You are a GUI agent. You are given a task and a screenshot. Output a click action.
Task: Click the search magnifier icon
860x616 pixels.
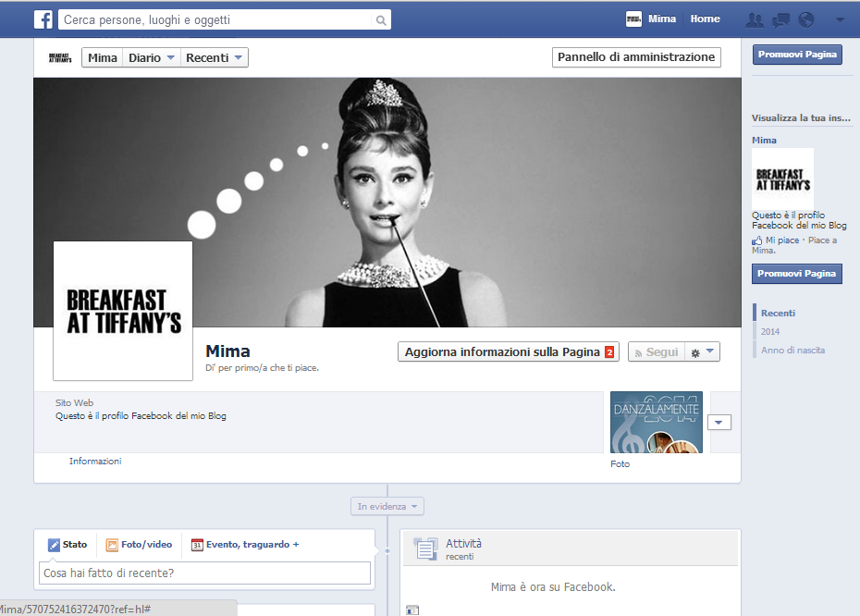point(381,21)
